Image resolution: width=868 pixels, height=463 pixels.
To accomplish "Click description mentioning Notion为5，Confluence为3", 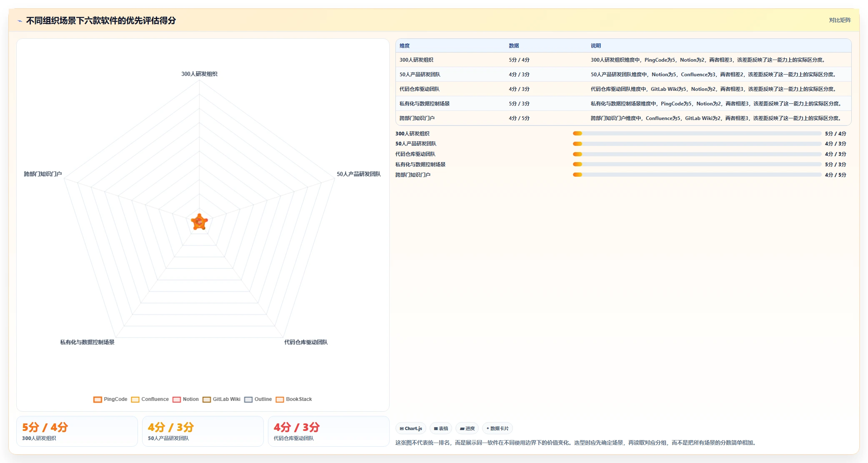I will (x=714, y=75).
